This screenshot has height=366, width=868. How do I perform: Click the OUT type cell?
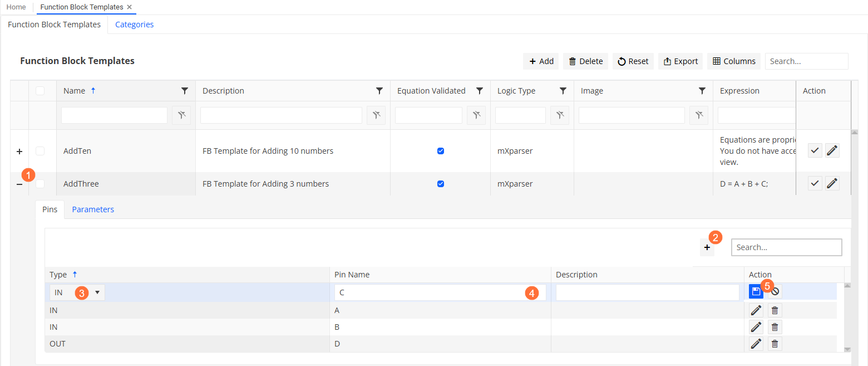click(x=187, y=344)
